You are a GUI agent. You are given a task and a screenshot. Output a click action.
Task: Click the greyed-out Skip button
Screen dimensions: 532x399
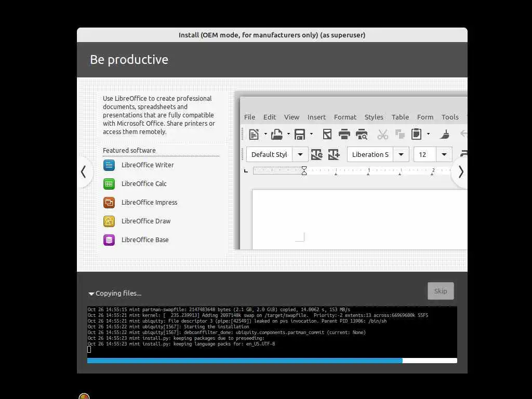point(441,291)
